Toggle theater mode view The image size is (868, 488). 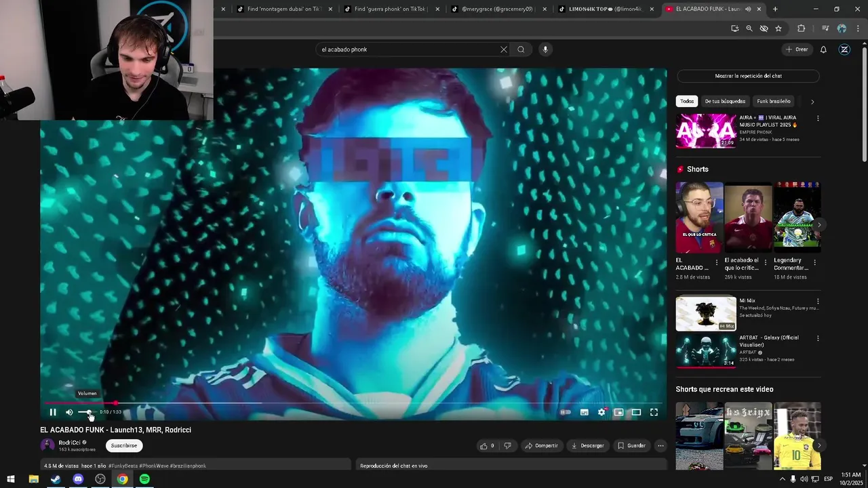(636, 412)
